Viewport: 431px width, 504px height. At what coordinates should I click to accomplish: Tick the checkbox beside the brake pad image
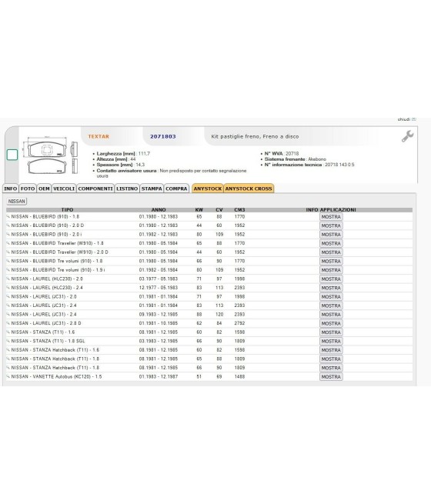click(x=12, y=155)
